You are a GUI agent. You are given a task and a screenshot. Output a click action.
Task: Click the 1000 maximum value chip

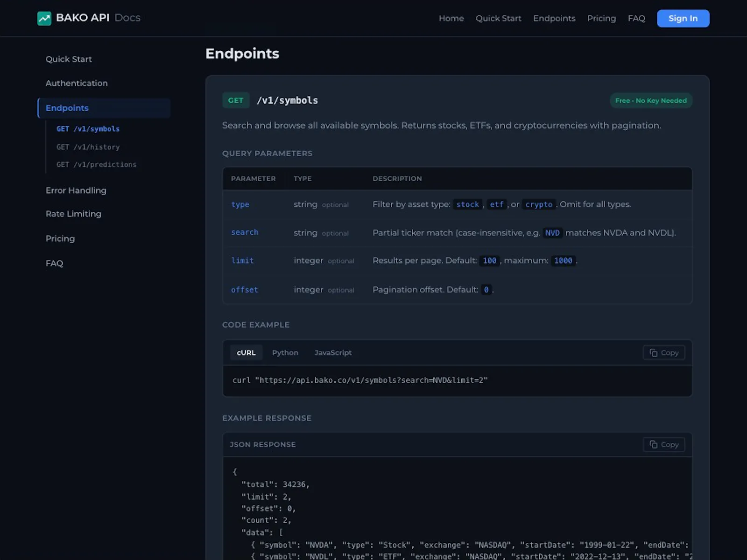[563, 261]
